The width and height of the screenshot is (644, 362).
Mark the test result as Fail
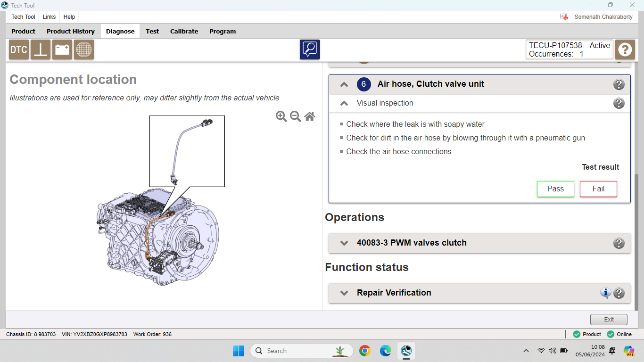(598, 189)
